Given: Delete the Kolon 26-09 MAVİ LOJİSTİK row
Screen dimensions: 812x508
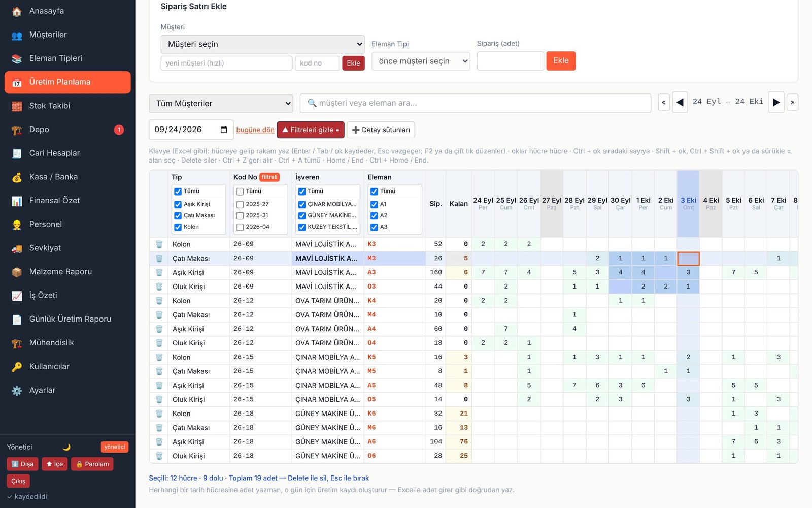Looking at the screenshot, I should (x=159, y=244).
